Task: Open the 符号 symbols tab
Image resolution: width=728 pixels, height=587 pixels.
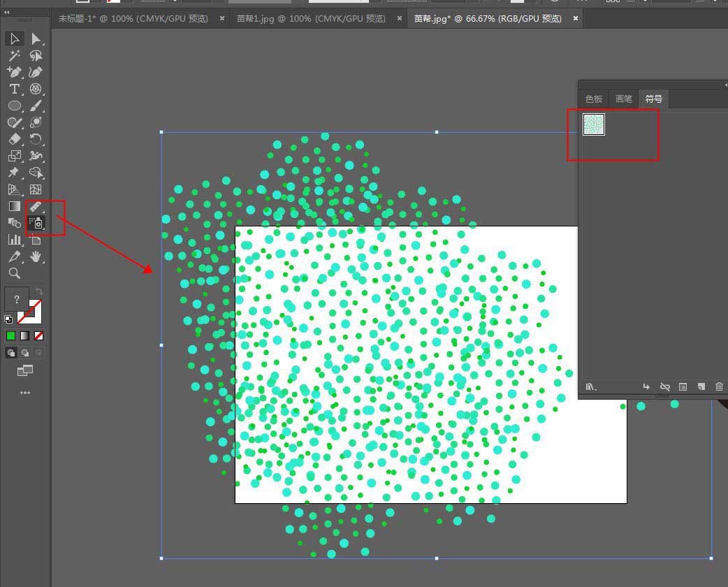Action: 654,99
